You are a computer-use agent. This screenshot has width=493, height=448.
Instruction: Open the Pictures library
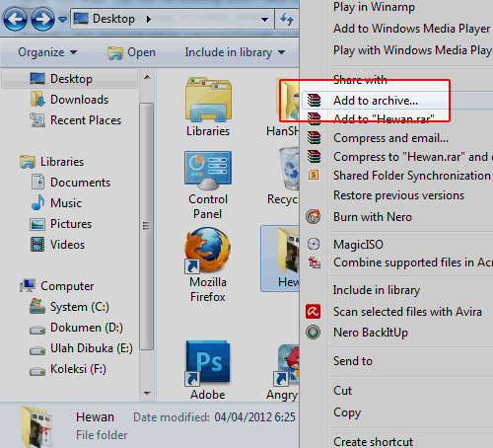[x=61, y=224]
